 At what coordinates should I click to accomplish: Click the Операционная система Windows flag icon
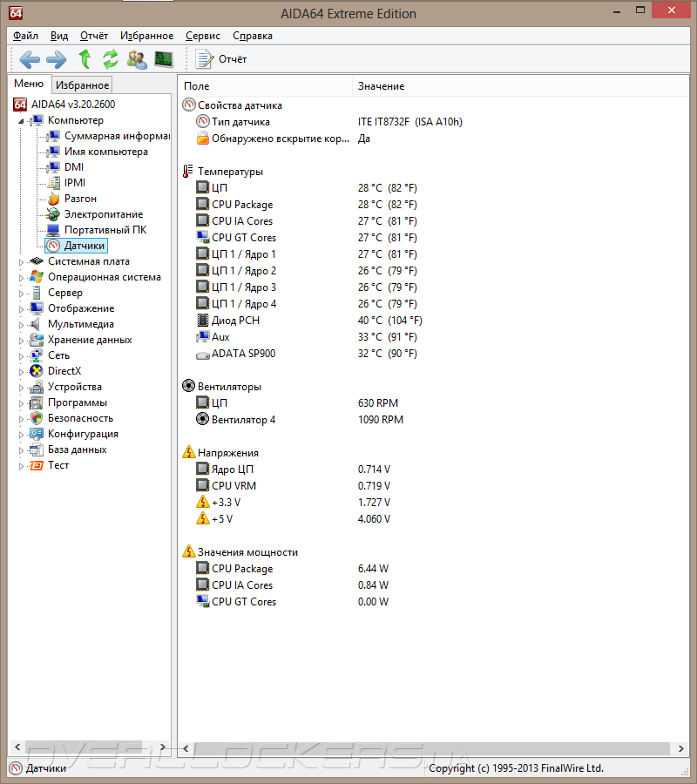[37, 276]
